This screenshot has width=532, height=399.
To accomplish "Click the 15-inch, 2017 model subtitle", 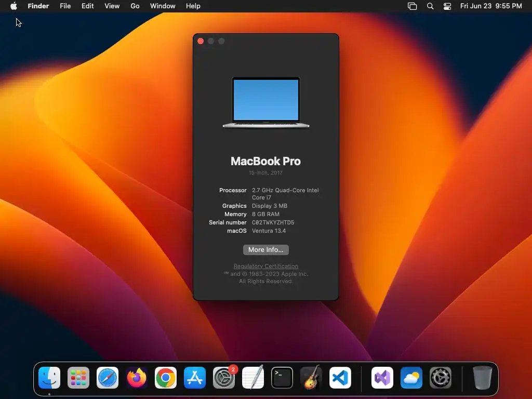I will pyautogui.click(x=265, y=172).
